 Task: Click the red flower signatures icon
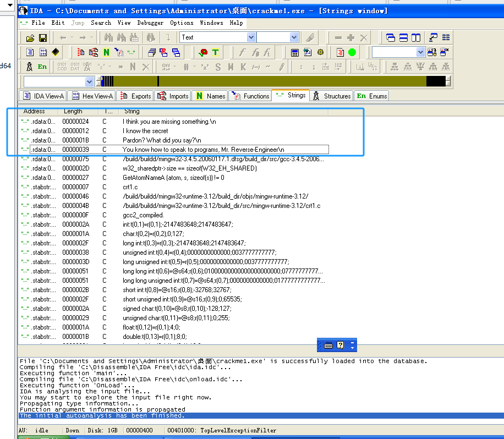203,52
